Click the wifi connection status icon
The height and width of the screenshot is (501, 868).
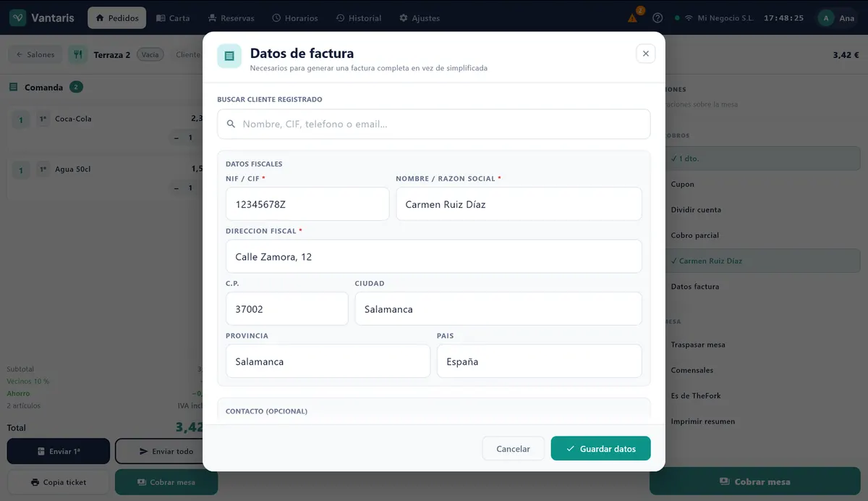tap(689, 18)
